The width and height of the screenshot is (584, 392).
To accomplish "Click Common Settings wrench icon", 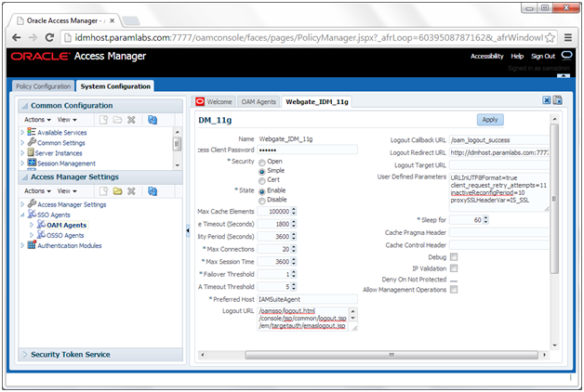I will [32, 142].
